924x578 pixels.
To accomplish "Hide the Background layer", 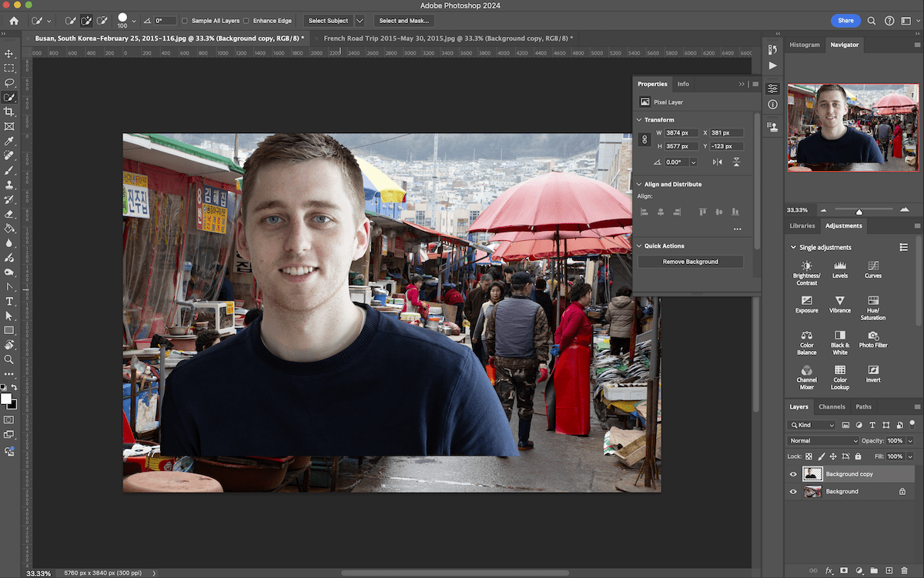I will [x=793, y=491].
